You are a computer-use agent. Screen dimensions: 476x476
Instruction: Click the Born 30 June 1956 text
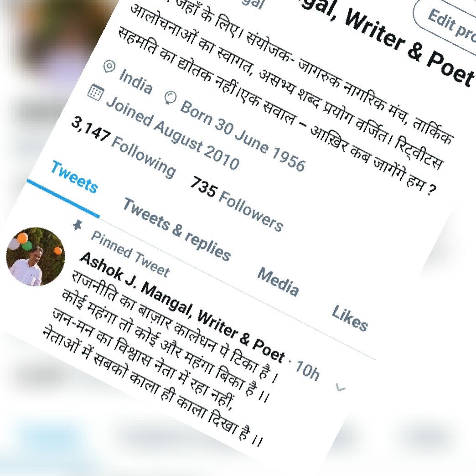[242, 136]
